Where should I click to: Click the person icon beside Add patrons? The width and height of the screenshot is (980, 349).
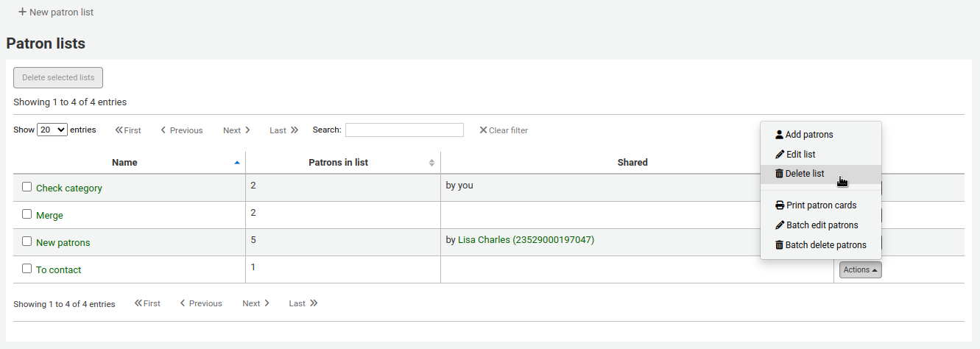[x=780, y=135]
